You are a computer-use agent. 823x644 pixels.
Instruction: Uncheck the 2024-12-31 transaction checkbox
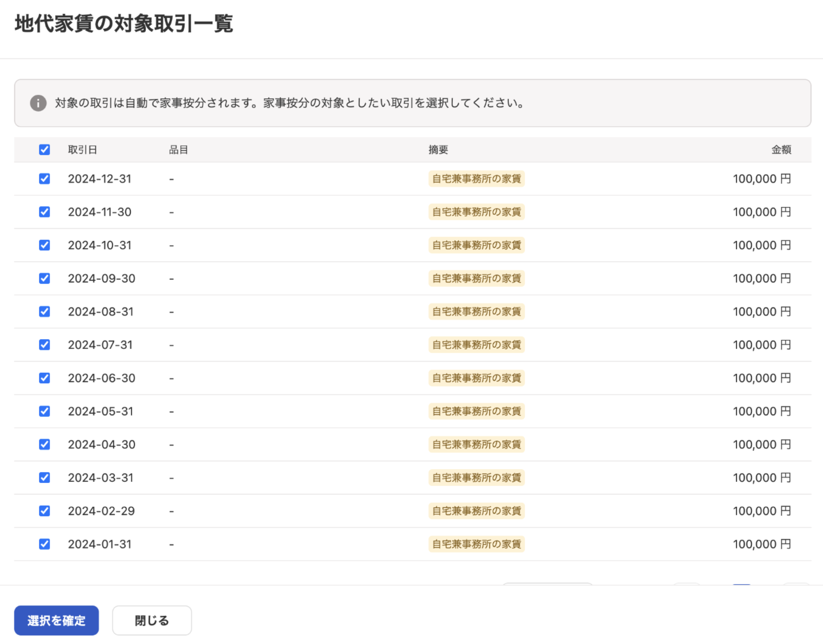tap(44, 179)
